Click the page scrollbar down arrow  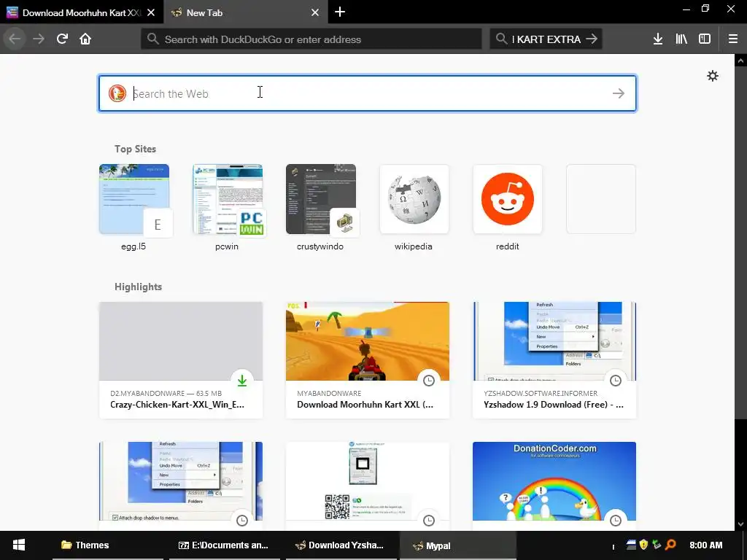tap(740, 524)
